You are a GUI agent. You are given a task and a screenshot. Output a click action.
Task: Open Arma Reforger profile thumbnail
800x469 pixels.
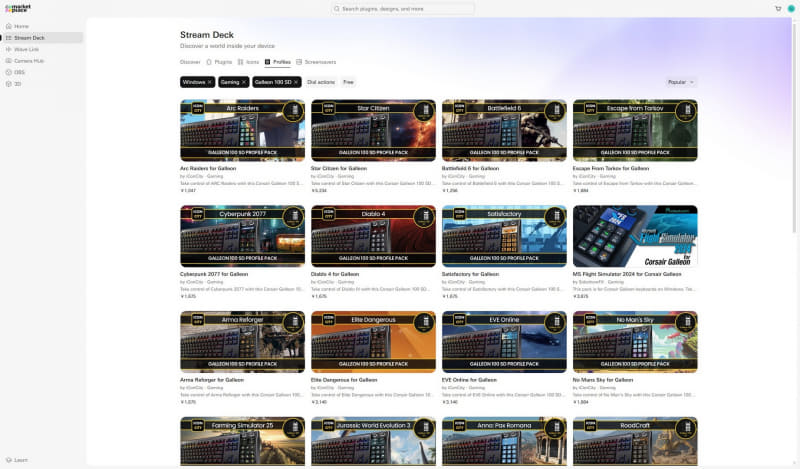point(242,342)
